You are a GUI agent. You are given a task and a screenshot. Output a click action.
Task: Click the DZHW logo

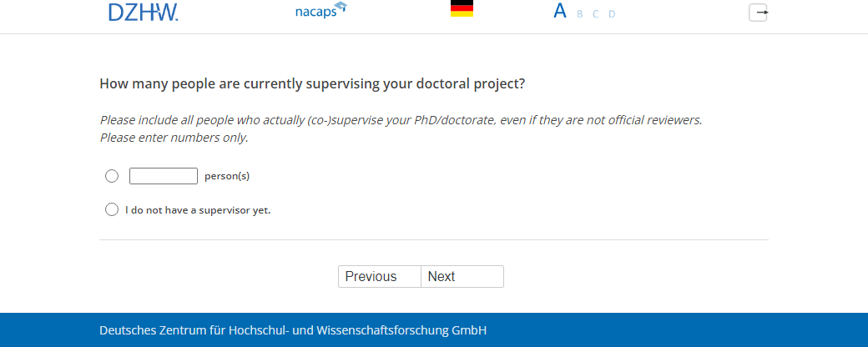coord(143,12)
